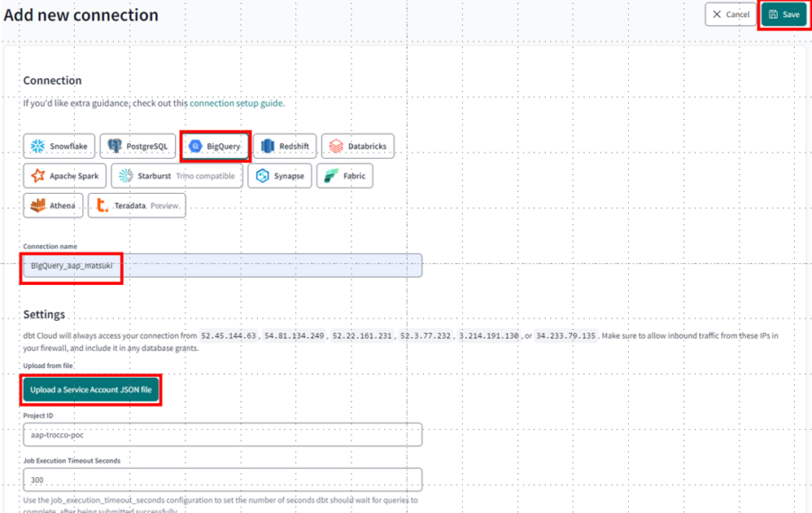This screenshot has width=812, height=513.
Task: Cancel adding the connection
Action: tap(730, 14)
